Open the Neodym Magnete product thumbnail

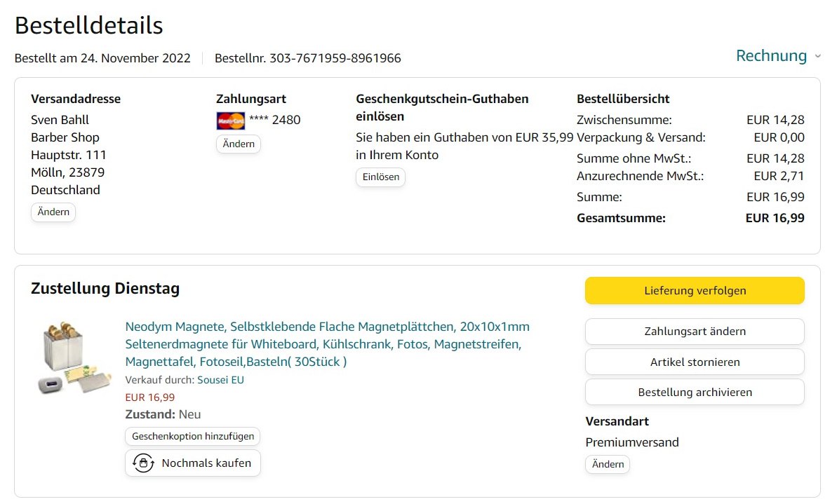coord(73,359)
